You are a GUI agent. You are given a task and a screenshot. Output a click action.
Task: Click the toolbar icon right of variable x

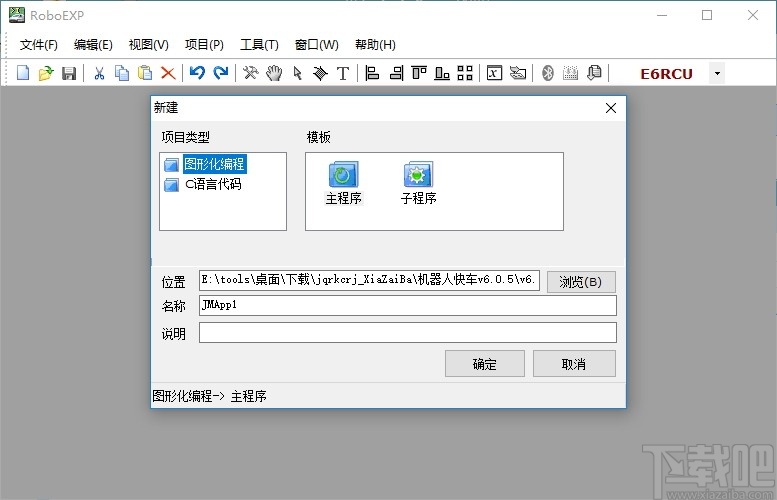tap(518, 73)
